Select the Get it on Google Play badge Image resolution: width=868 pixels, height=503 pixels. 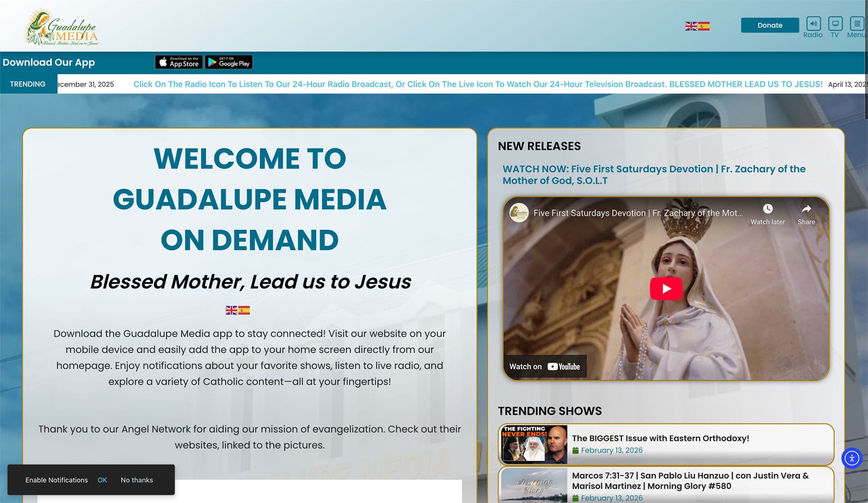pyautogui.click(x=228, y=62)
